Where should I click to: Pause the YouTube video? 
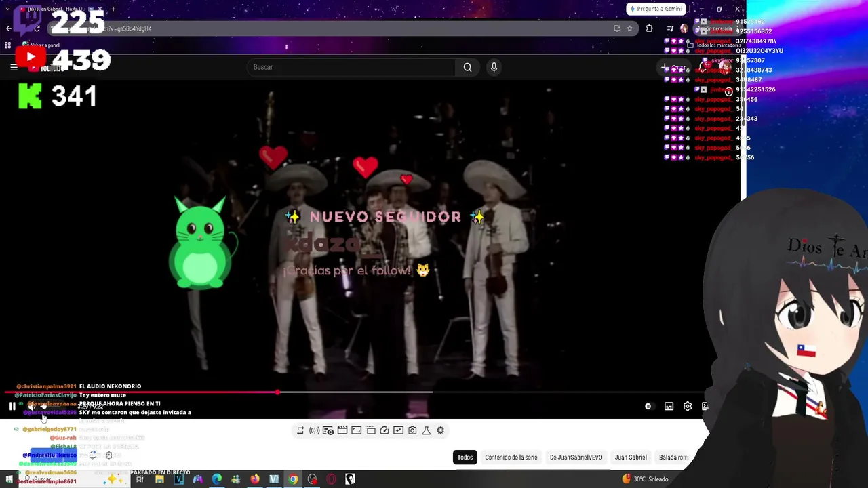pyautogui.click(x=12, y=407)
